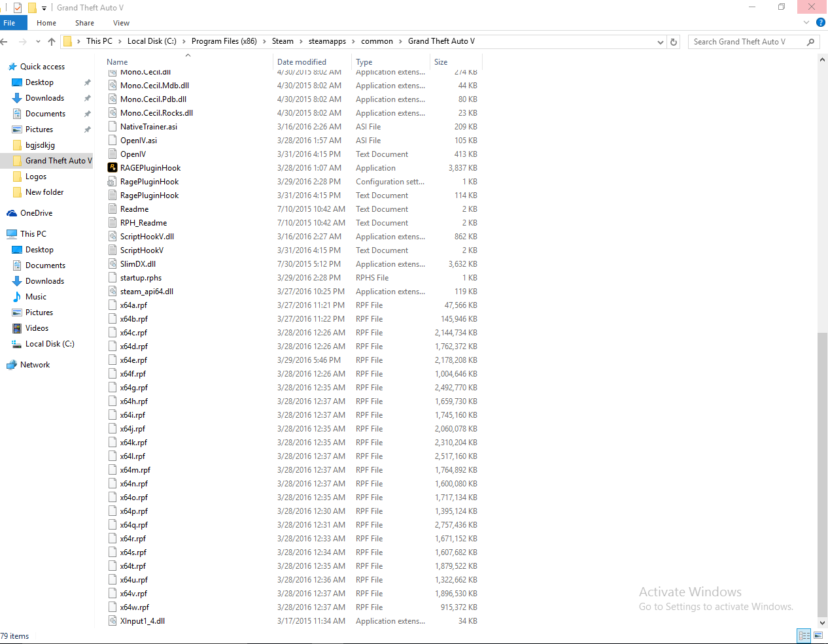
Task: Open Logos folder in sidebar
Action: 35,177
